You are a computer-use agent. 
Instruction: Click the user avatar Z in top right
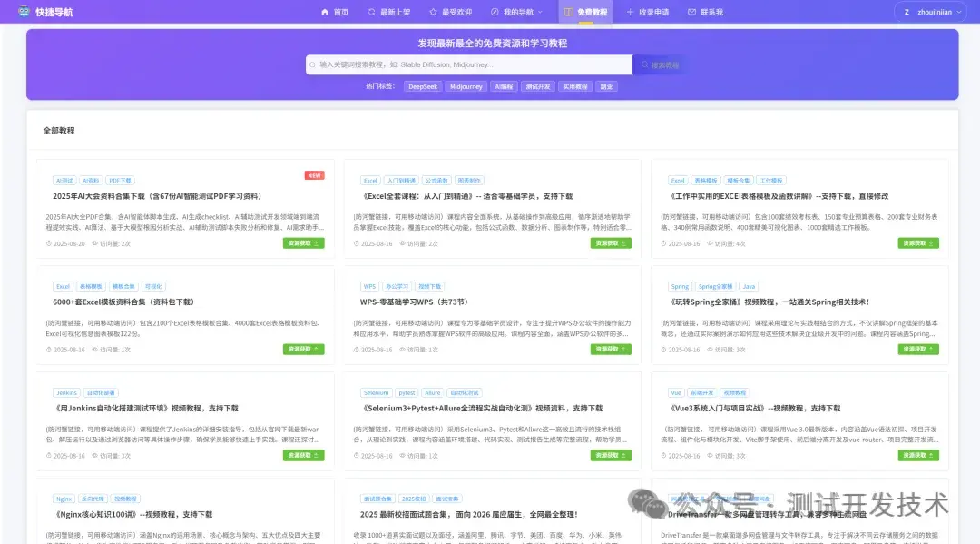point(906,12)
